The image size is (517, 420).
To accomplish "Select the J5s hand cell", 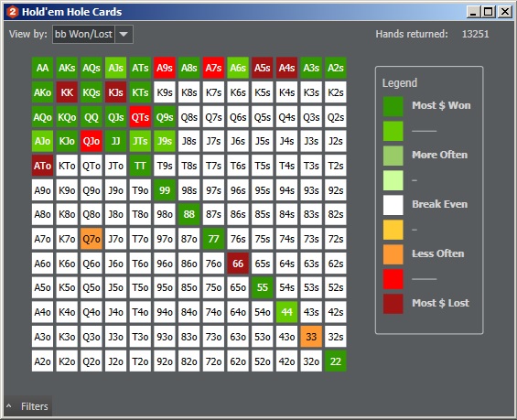I will click(262, 141).
